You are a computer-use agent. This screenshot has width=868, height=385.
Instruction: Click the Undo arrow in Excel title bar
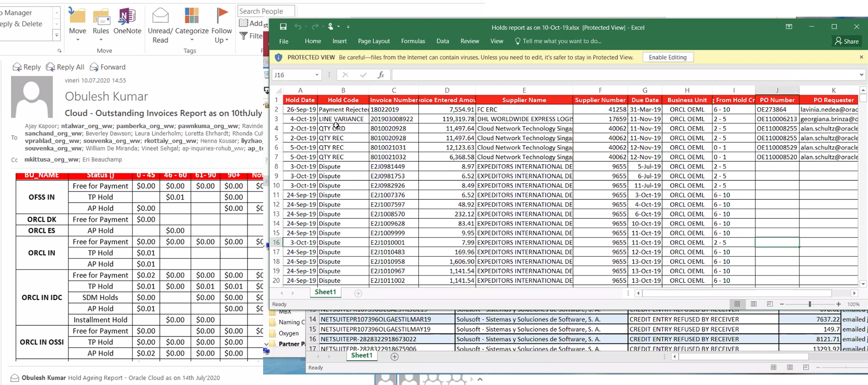[x=298, y=27]
